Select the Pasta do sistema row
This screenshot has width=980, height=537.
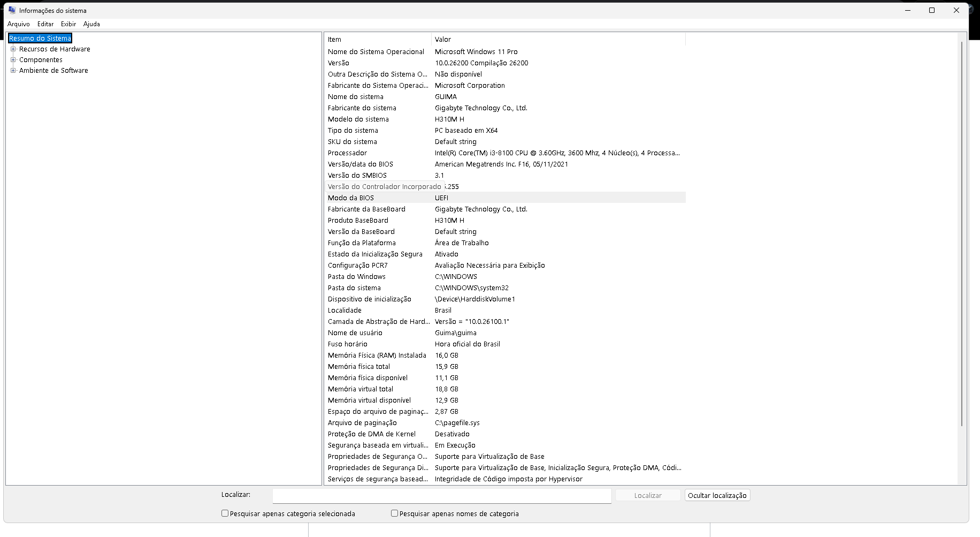pyautogui.click(x=505, y=288)
